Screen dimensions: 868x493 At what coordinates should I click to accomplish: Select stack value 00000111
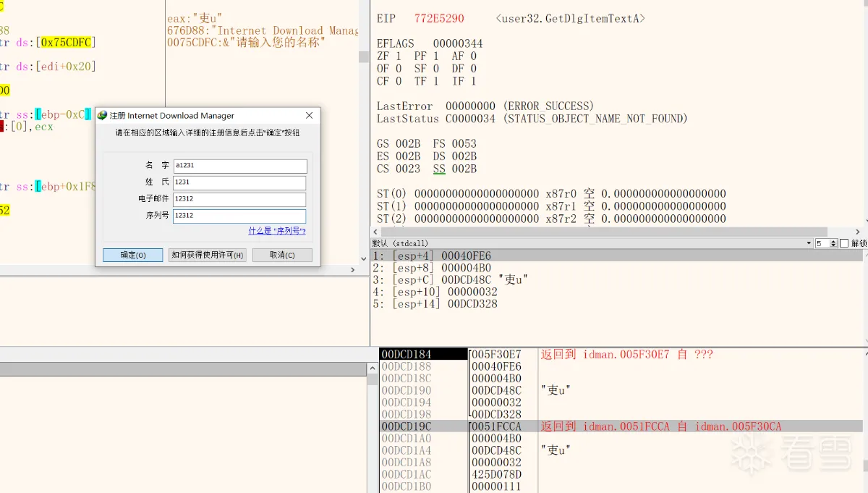click(x=496, y=486)
